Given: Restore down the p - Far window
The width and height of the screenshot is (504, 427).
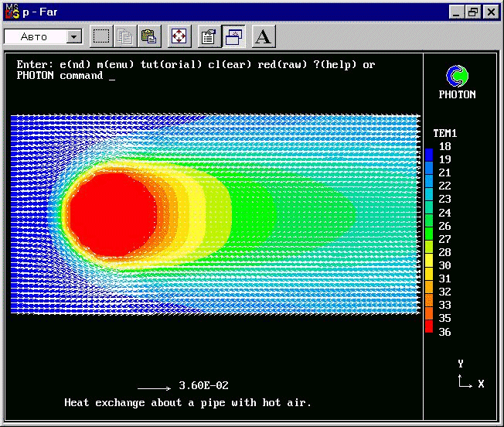Looking at the screenshot, I should click(x=473, y=12).
